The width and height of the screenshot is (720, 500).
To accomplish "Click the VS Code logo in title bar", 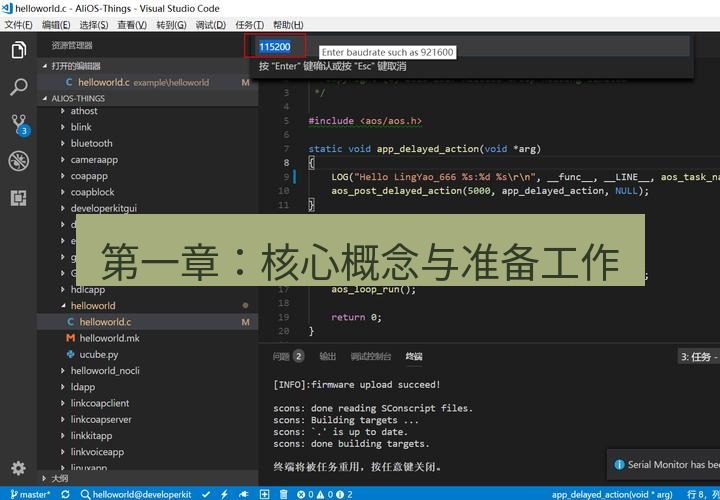I will 7,8.
